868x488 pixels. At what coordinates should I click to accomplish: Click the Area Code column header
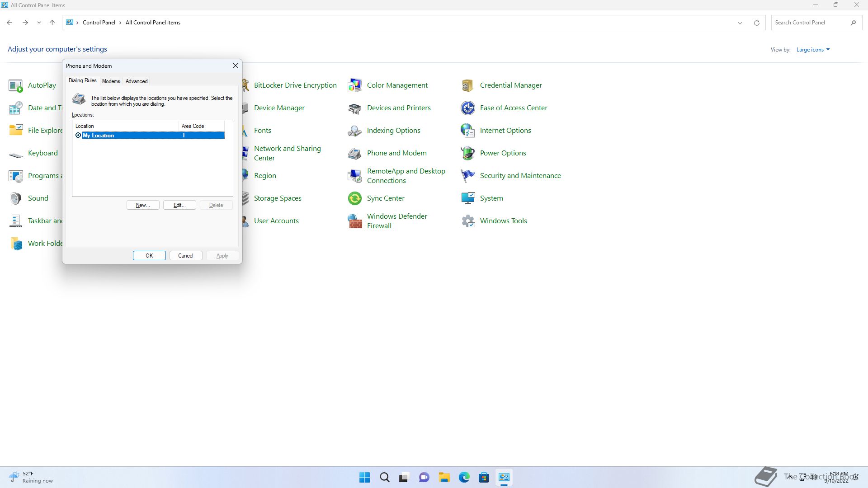(202, 126)
